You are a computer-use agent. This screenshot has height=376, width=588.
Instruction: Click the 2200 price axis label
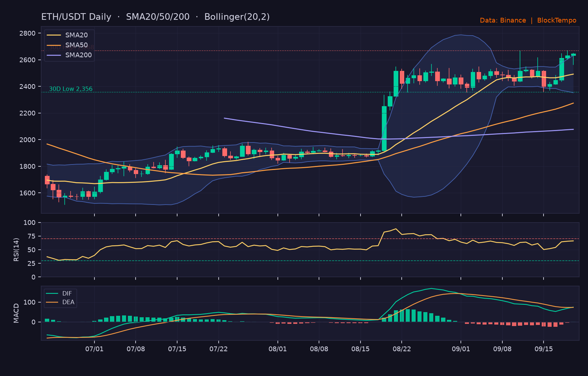click(x=28, y=113)
